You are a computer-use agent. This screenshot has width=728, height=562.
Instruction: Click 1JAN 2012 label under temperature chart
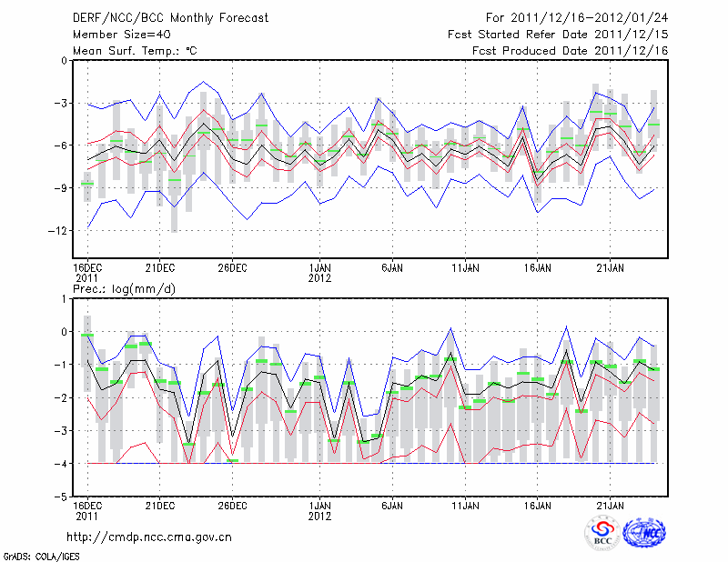point(319,272)
